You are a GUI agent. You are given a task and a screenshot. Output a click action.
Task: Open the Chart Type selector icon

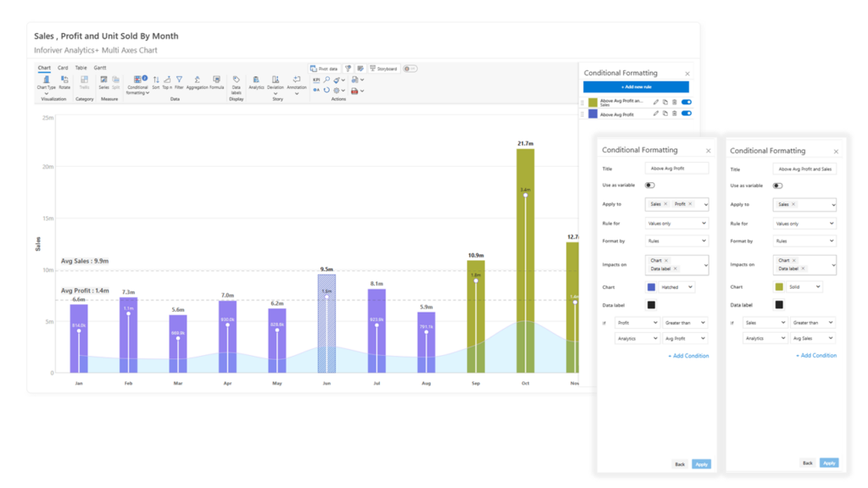(x=46, y=80)
